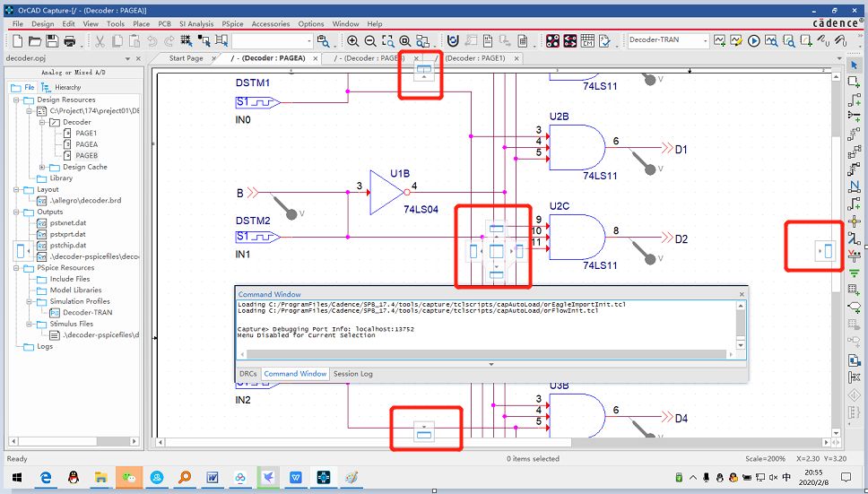Switch to the Decoder : PAGE1 tab
This screenshot has height=494, width=868.
(475, 58)
